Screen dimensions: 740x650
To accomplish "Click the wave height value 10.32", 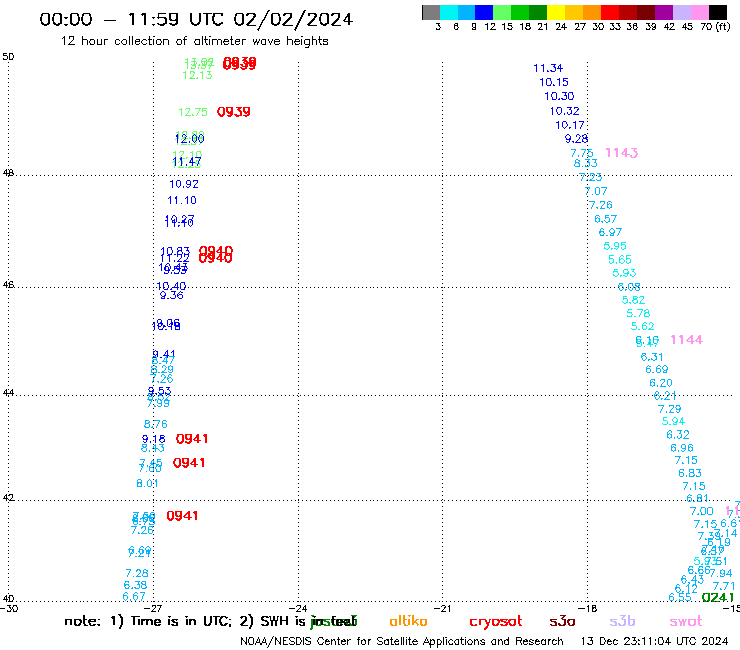I will [x=564, y=111].
